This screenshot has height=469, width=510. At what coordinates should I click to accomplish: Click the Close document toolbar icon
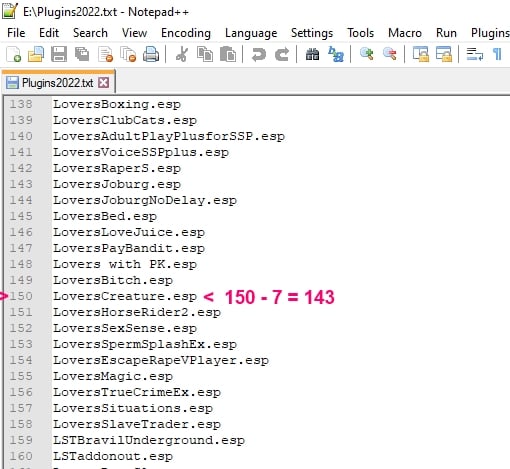(106, 54)
